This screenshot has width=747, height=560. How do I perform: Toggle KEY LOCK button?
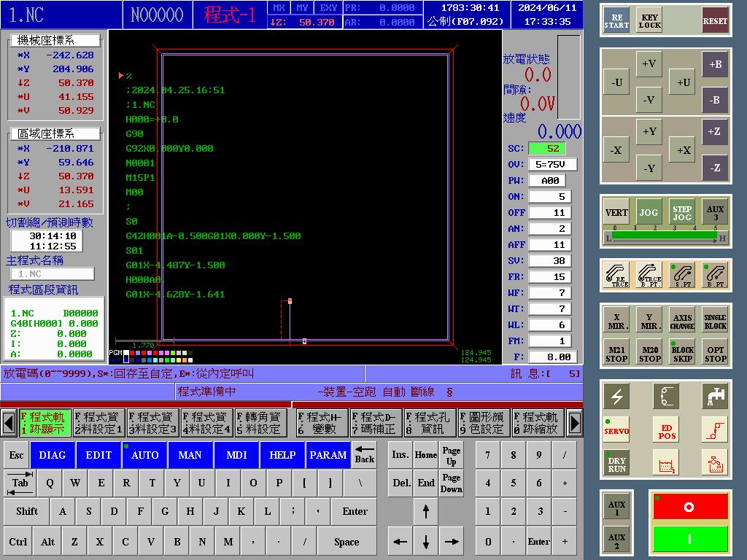tap(649, 20)
